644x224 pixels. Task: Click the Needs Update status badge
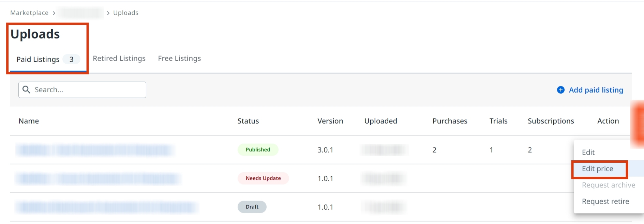pos(263,178)
